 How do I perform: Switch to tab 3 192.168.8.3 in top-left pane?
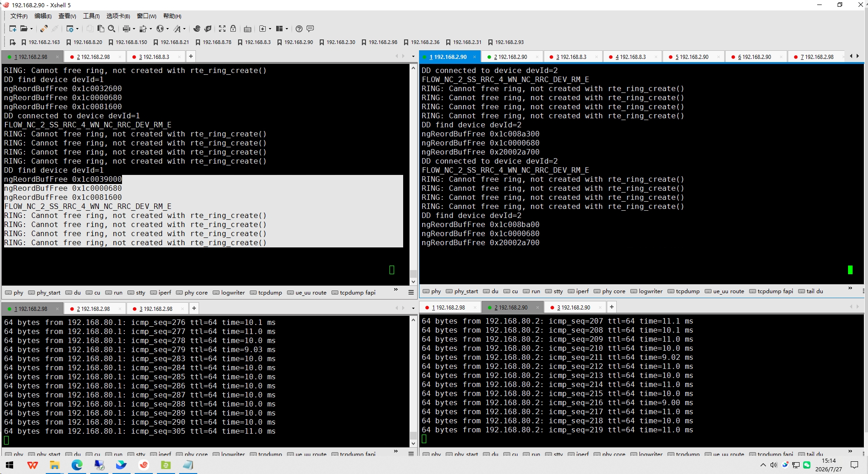tap(154, 57)
